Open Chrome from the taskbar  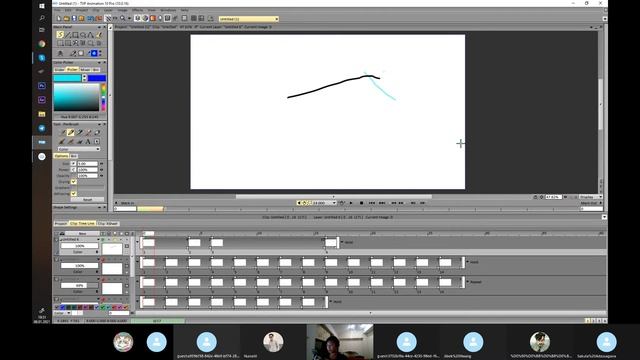[42, 44]
